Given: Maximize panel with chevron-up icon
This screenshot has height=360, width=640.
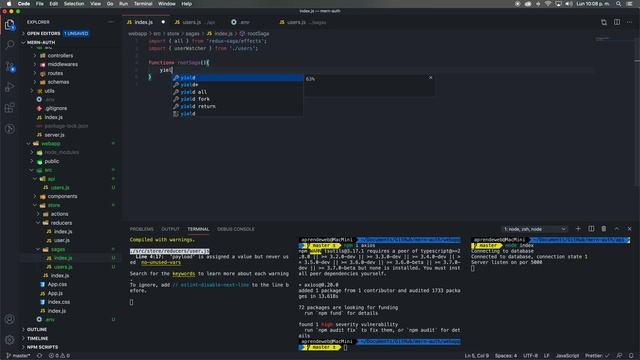Looking at the screenshot, I should (617, 229).
